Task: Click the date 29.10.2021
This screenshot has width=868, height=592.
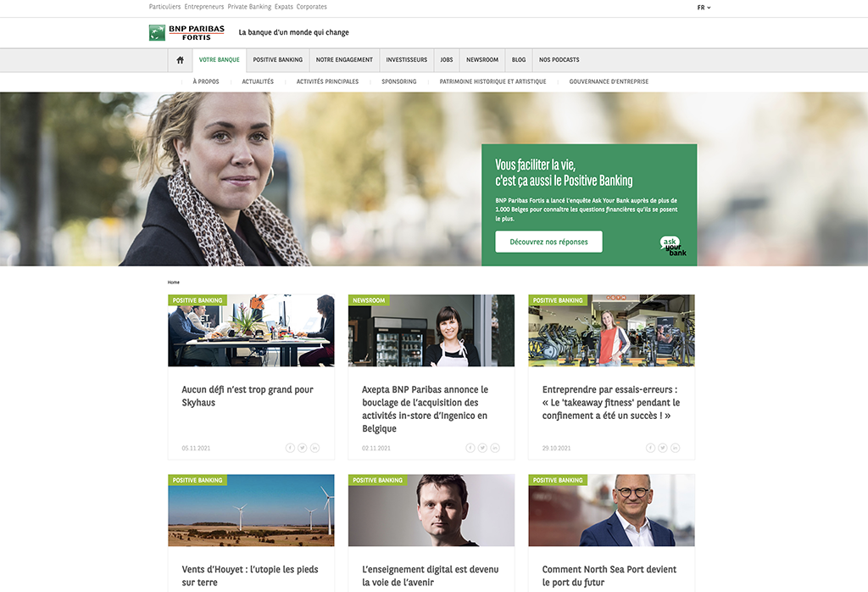Action: 556,448
